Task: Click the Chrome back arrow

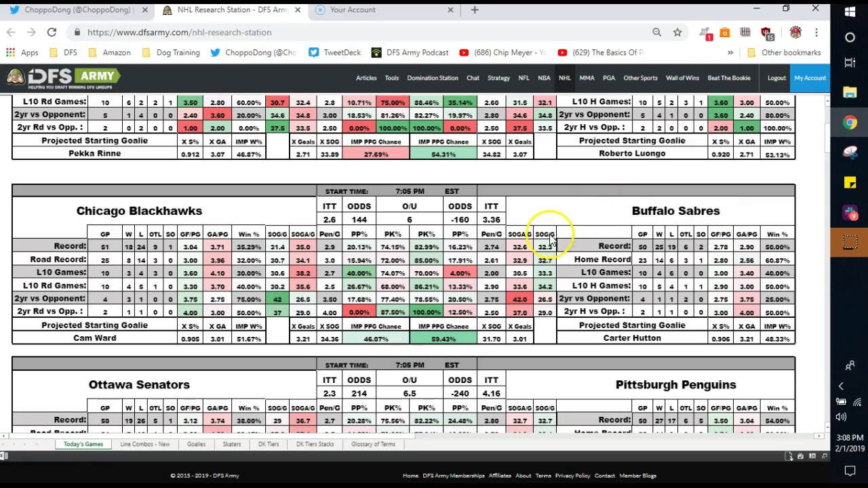Action: point(11,32)
